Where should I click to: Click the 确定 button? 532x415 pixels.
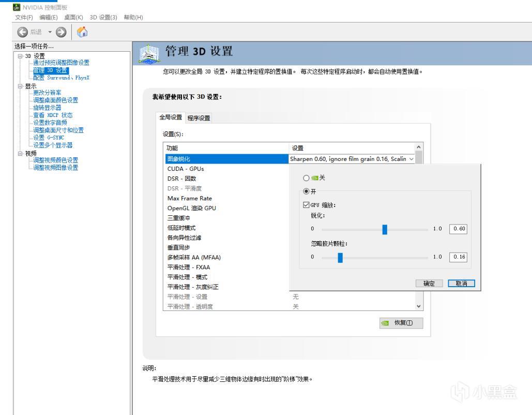coord(429,283)
